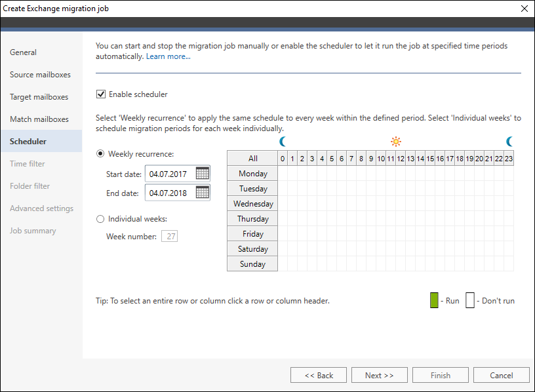Click the right crescent moon icon

point(510,141)
